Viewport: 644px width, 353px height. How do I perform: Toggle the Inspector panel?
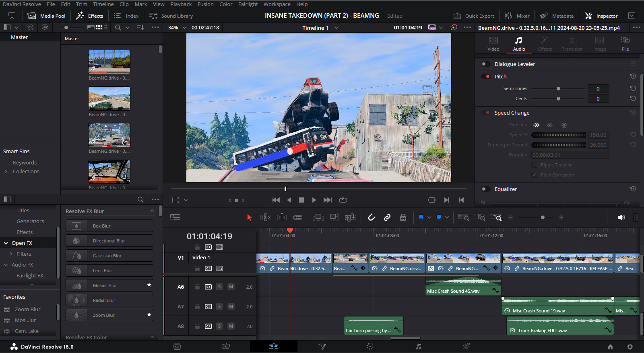click(601, 16)
